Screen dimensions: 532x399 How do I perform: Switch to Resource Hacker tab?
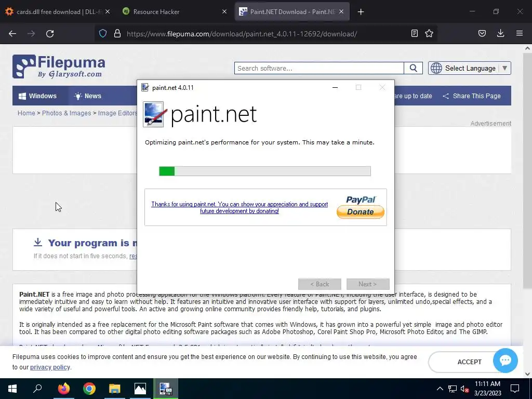tap(175, 11)
